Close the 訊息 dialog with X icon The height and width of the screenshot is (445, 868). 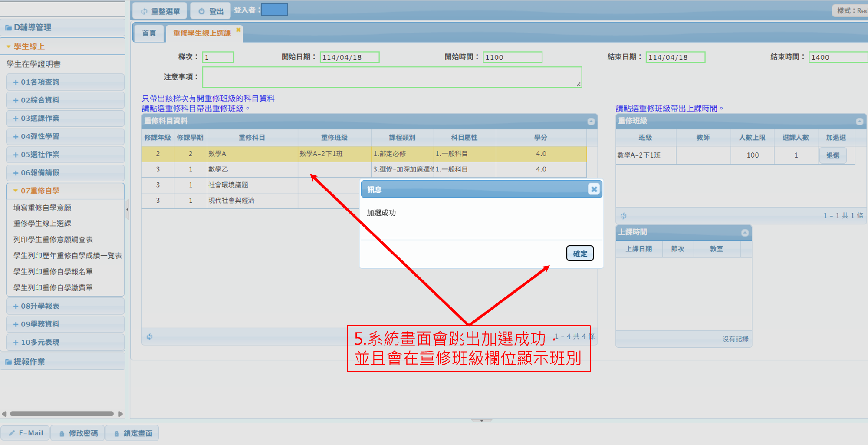point(594,189)
